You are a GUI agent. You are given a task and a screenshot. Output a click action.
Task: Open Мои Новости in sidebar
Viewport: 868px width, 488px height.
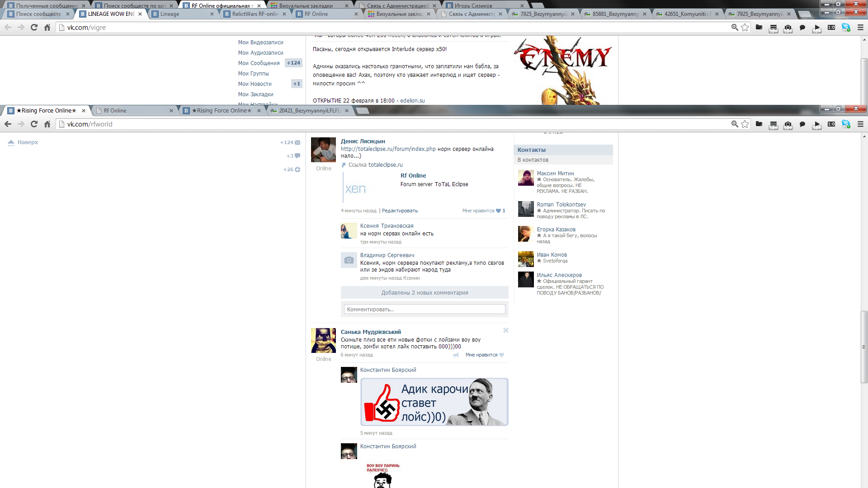point(255,84)
